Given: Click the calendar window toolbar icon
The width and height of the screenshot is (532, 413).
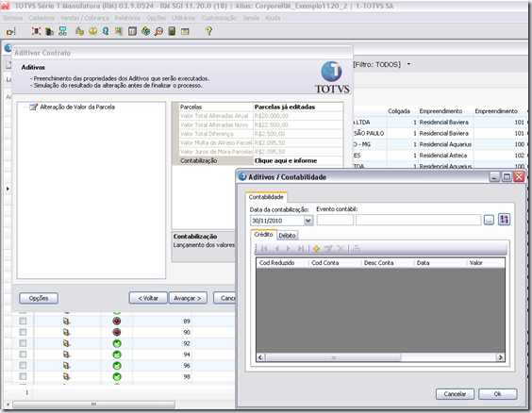Looking at the screenshot, I should (x=185, y=31).
